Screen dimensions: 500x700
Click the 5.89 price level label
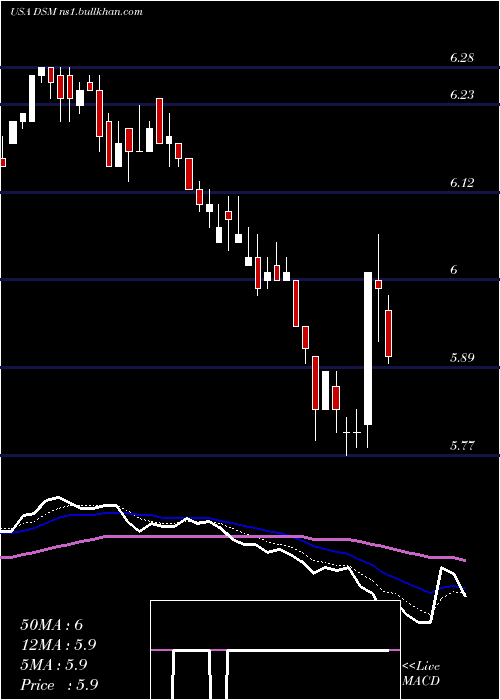pos(462,358)
